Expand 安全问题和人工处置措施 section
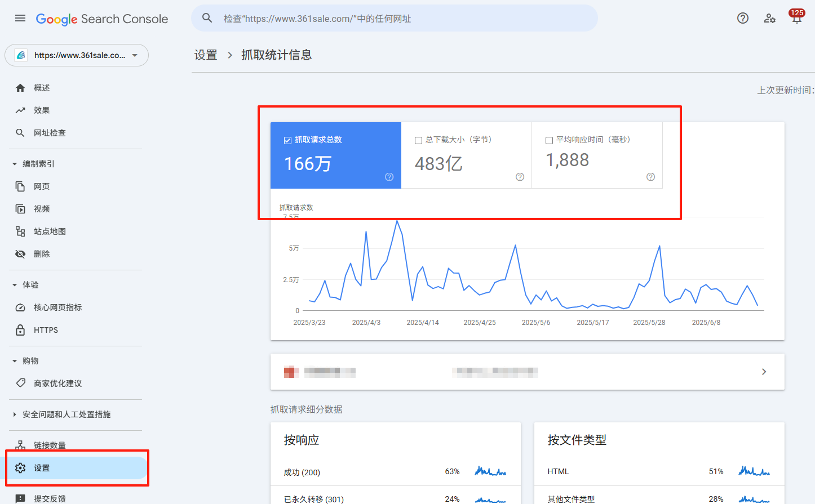This screenshot has height=504, width=815. (x=15, y=414)
